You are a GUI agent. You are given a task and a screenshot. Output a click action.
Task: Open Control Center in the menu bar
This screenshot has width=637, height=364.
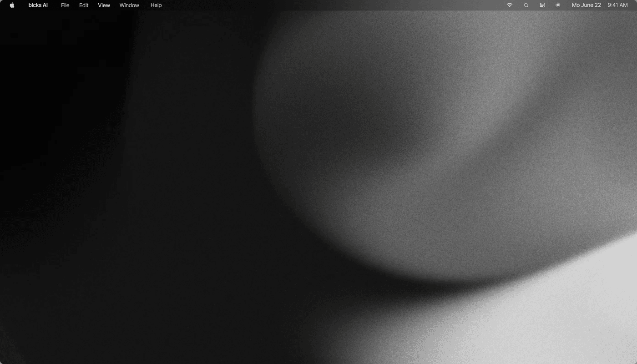click(x=542, y=5)
